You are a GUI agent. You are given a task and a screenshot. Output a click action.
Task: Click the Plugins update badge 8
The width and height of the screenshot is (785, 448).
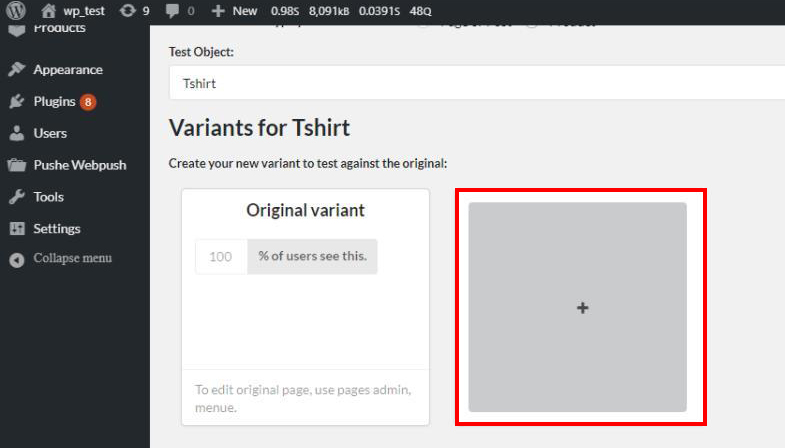point(88,102)
